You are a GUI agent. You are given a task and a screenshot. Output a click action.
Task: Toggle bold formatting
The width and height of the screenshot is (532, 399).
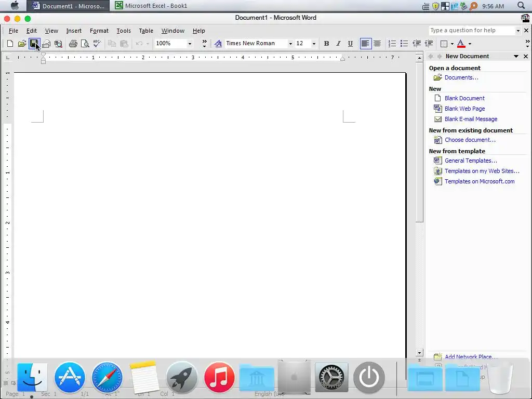pos(326,44)
